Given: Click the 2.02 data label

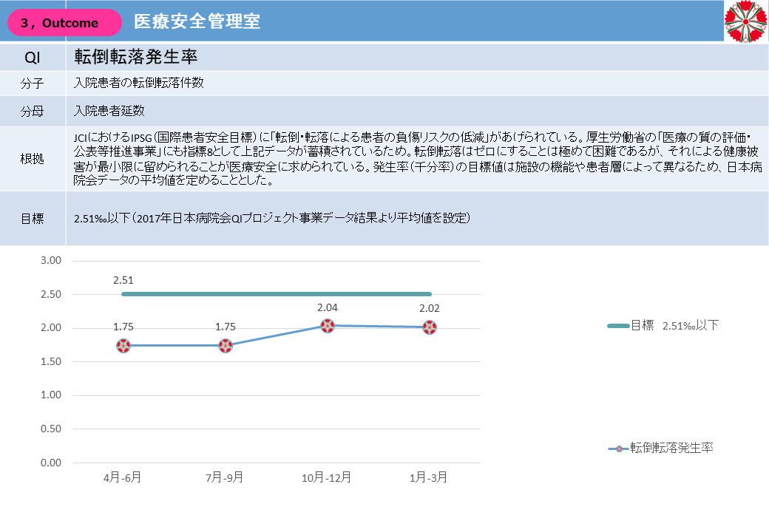Looking at the screenshot, I should [x=430, y=308].
